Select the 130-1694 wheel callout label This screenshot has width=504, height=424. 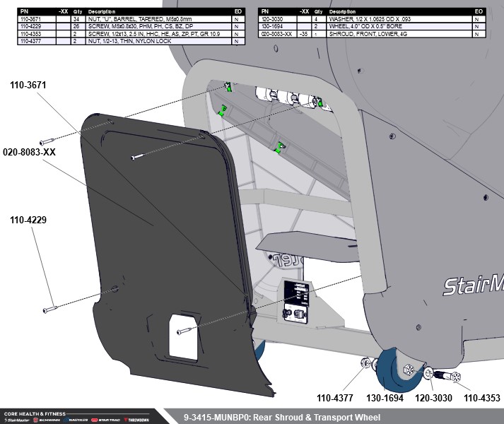385,399
